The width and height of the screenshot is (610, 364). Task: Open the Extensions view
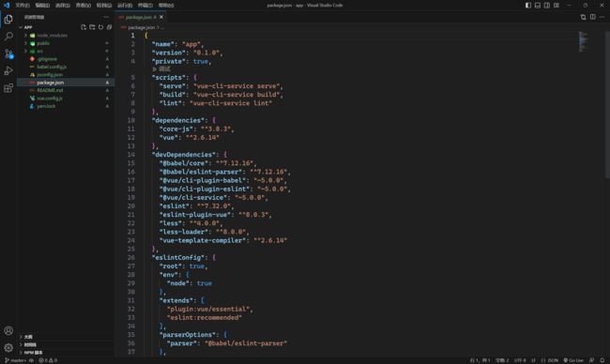[8, 88]
